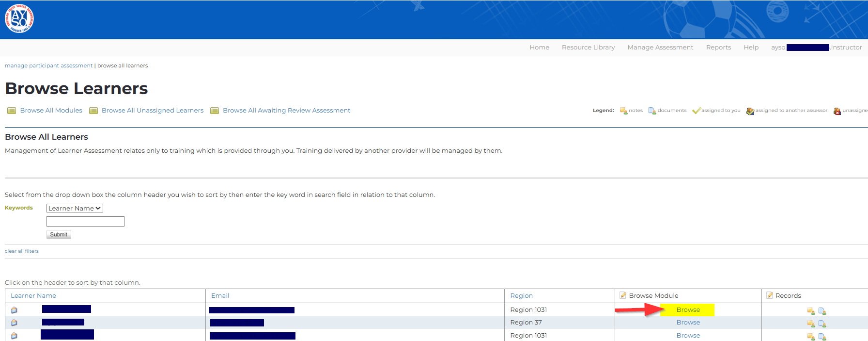The height and width of the screenshot is (341, 868).
Task: Click envelope icon in third learner row
Action: [14, 336]
